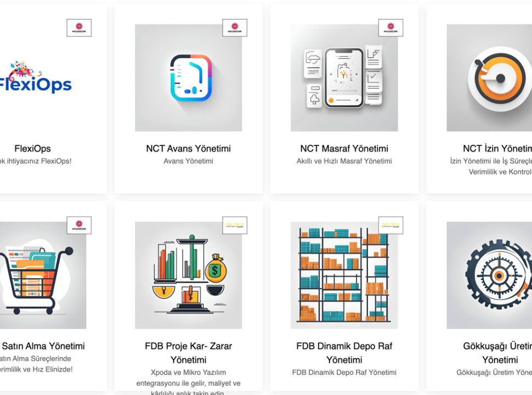Image resolution: width=532 pixels, height=395 pixels.
Task: Open the NCT Masraf Yönetimi title link
Action: [x=344, y=149]
